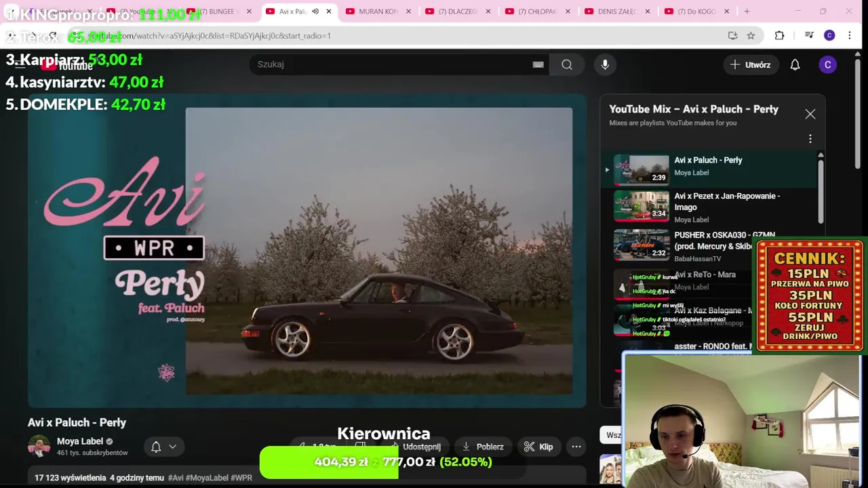Open the account avatar in YouTube header
The image size is (868, 488).
click(x=827, y=64)
